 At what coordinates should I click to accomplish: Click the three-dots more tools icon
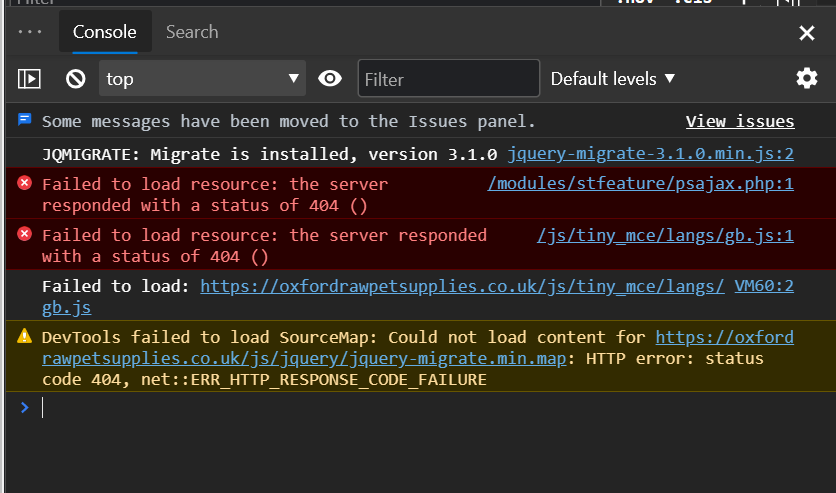[x=30, y=32]
